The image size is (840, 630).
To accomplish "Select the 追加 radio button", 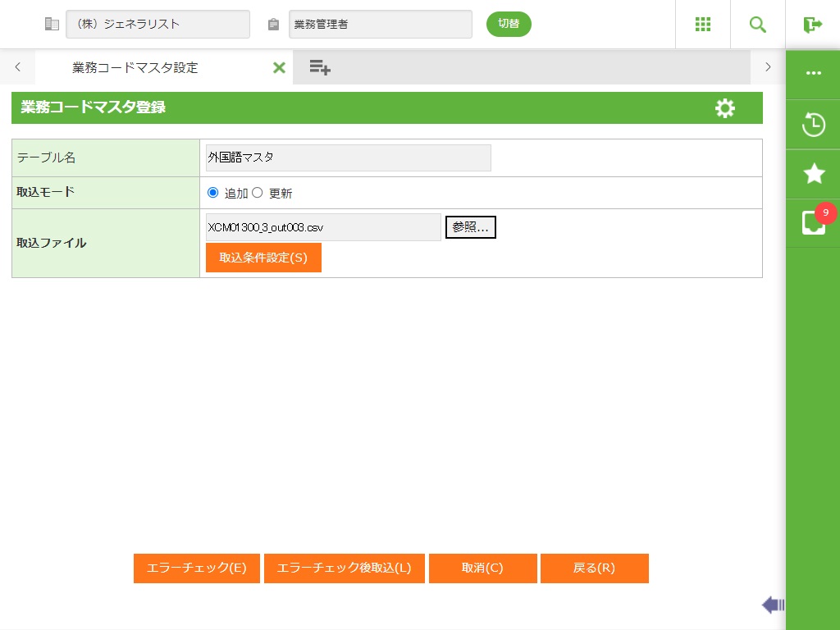I will pos(212,192).
